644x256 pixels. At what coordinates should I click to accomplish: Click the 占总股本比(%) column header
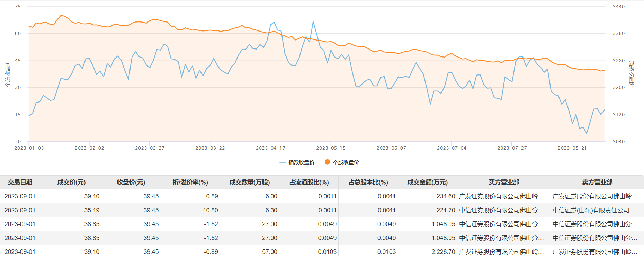click(368, 182)
